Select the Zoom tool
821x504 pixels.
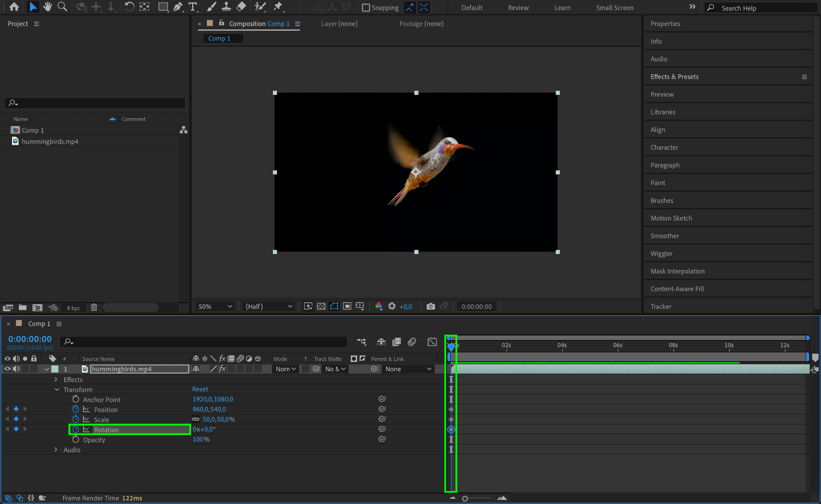point(62,7)
